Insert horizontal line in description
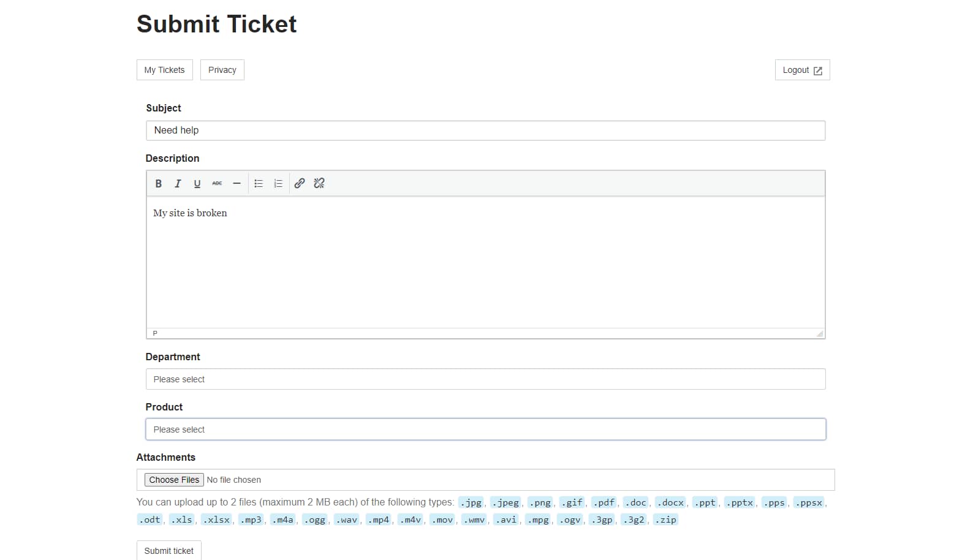The height and width of the screenshot is (560, 973). click(237, 183)
